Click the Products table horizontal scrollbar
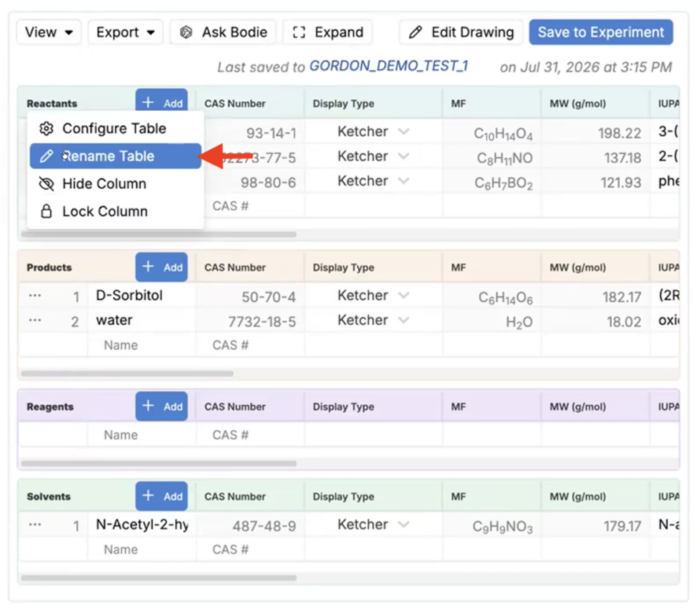Viewport: 700px width, 608px height. tap(127, 373)
